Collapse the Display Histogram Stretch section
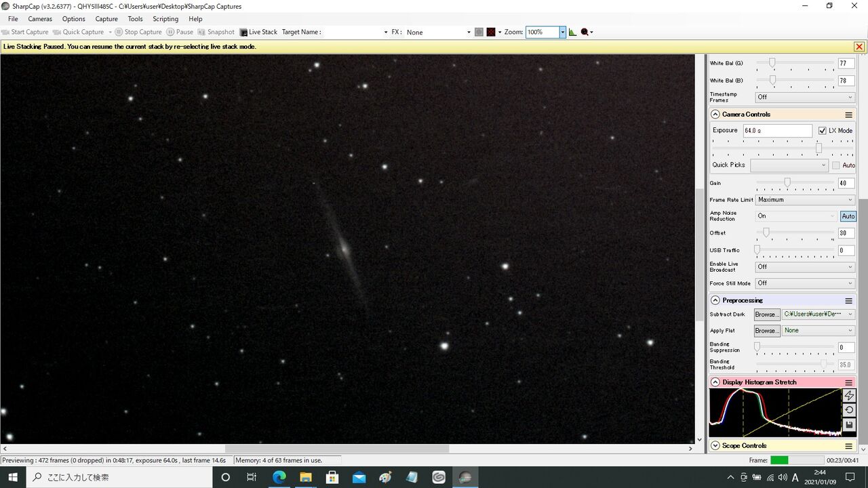The height and width of the screenshot is (488, 868). (x=715, y=382)
